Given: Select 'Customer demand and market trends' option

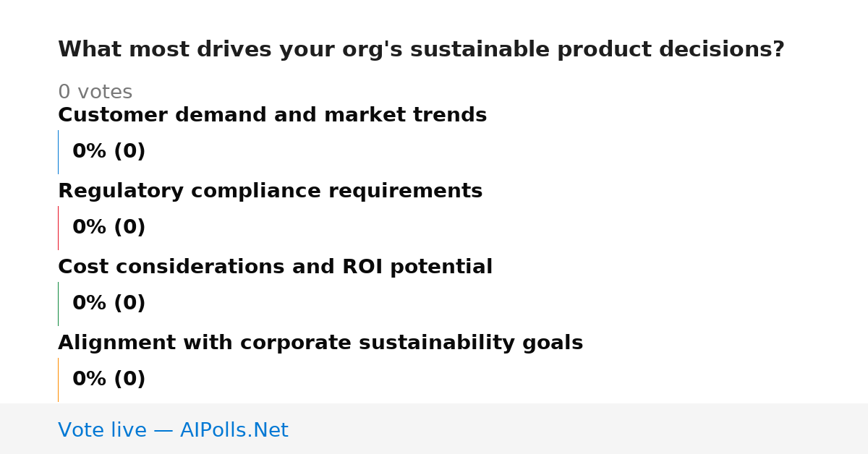Looking at the screenshot, I should click(x=272, y=116).
